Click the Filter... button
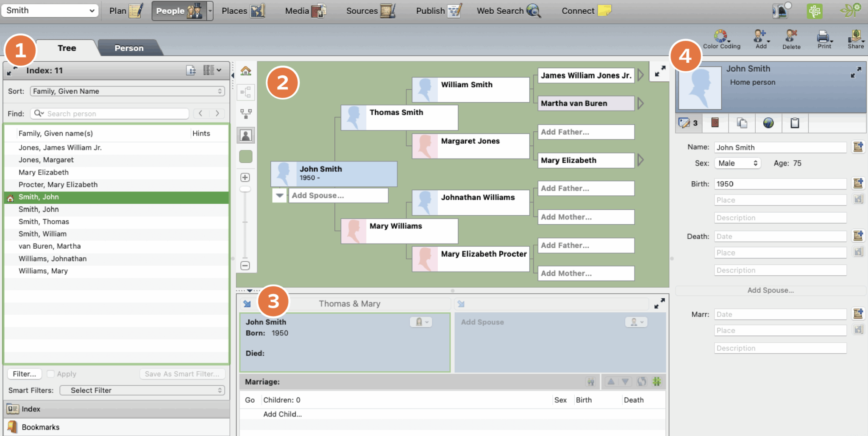This screenshot has width=868, height=436. (24, 374)
